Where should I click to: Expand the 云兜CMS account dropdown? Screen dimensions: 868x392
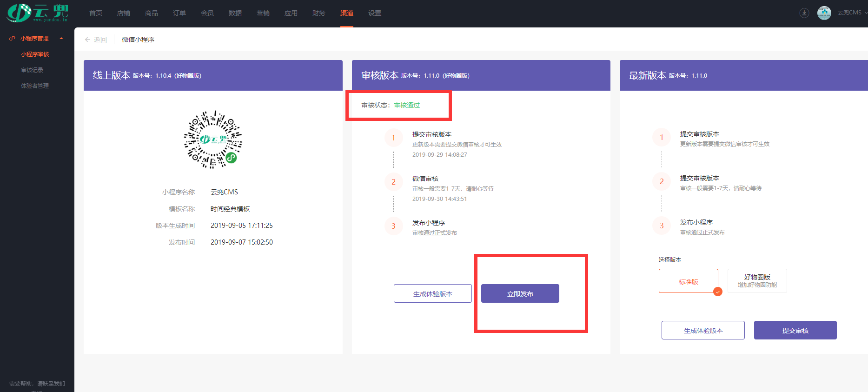866,13
